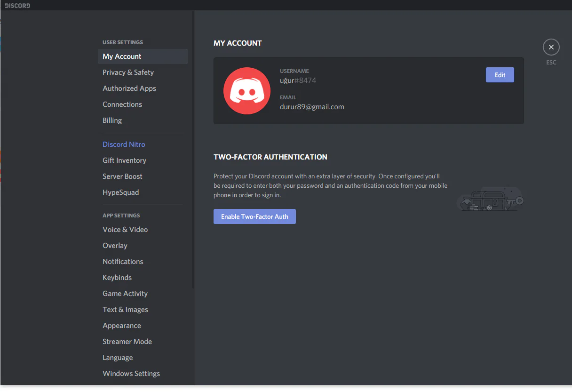Go to HypeSquad settings
This screenshot has width=572, height=392.
120,192
